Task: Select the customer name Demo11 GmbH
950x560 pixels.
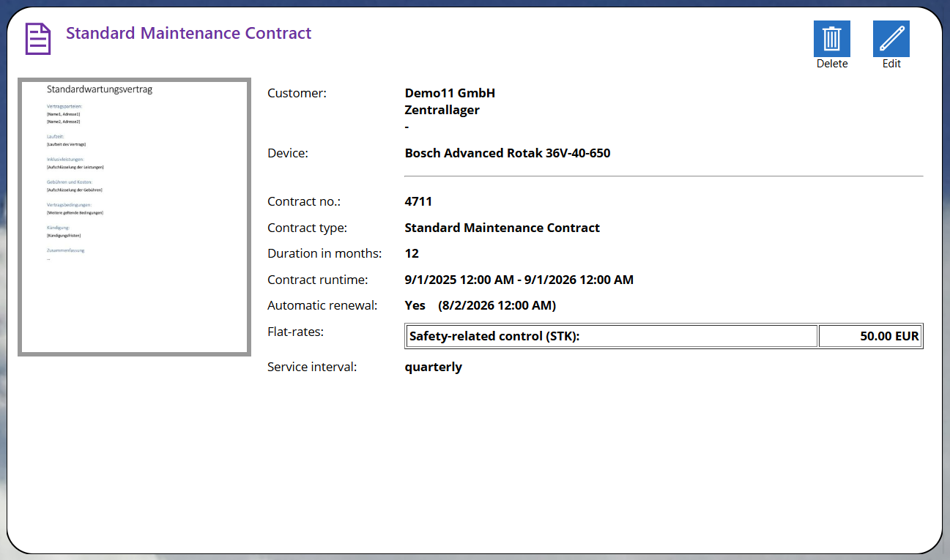Action: click(450, 93)
